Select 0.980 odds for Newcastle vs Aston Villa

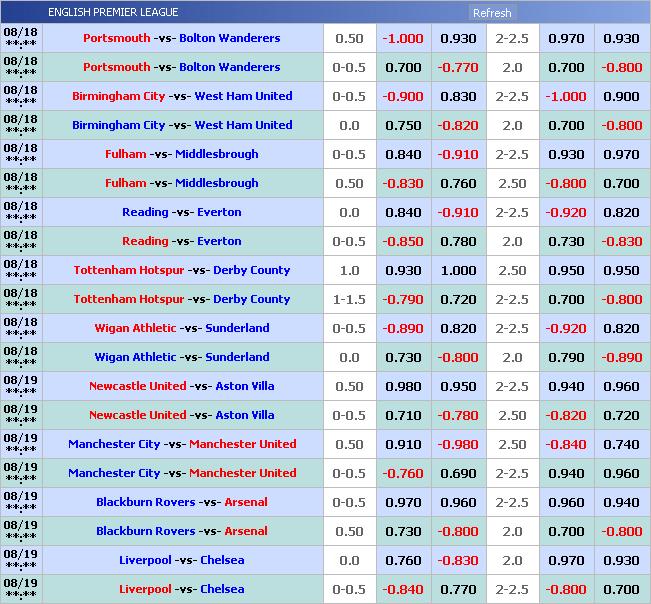coord(403,386)
